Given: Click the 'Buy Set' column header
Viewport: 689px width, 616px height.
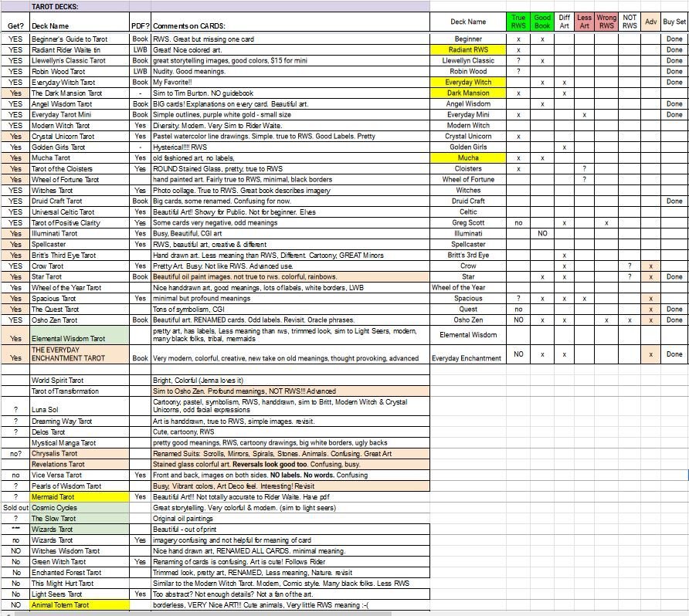Looking at the screenshot, I should click(x=674, y=22).
